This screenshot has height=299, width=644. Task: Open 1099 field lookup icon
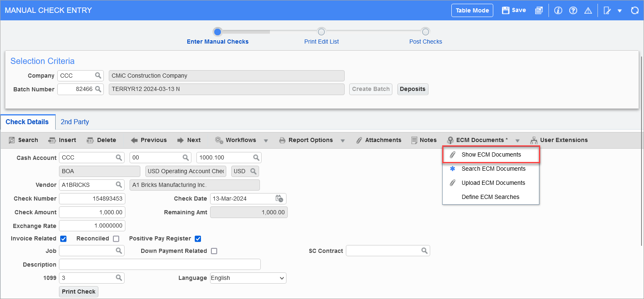coord(119,278)
